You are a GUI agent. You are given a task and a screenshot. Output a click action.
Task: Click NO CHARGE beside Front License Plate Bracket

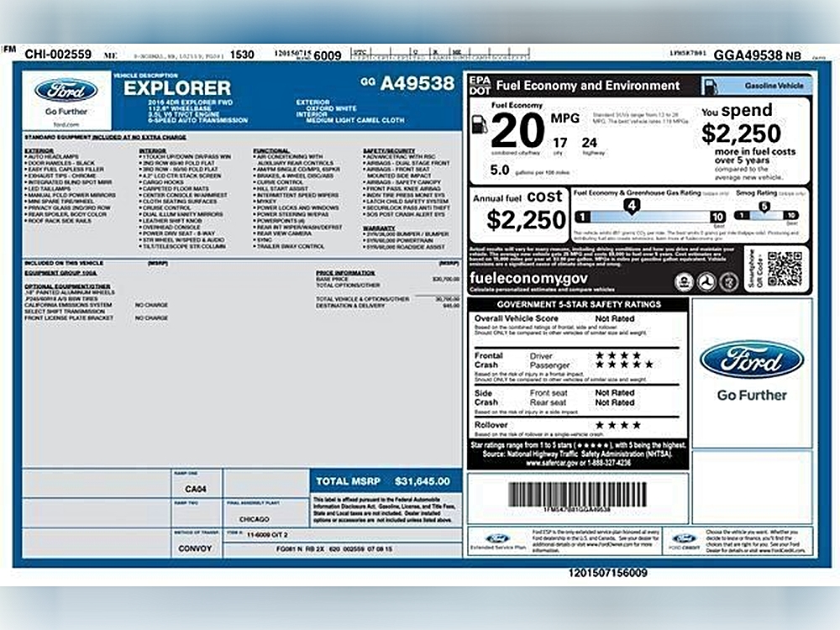click(151, 318)
